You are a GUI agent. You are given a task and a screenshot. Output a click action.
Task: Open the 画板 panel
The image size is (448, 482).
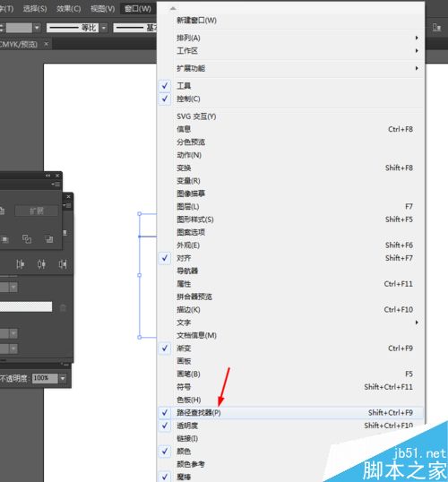tap(290, 361)
